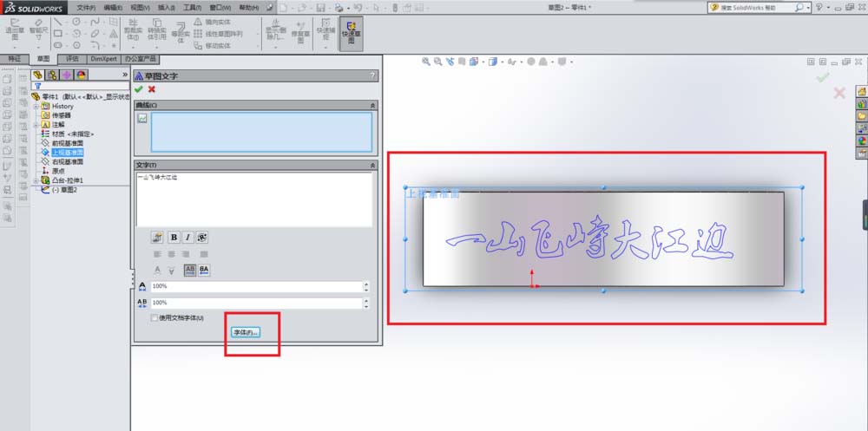Viewport: 868px width, 431px height.
Task: Click in the sketch text entry box
Action: (x=254, y=199)
